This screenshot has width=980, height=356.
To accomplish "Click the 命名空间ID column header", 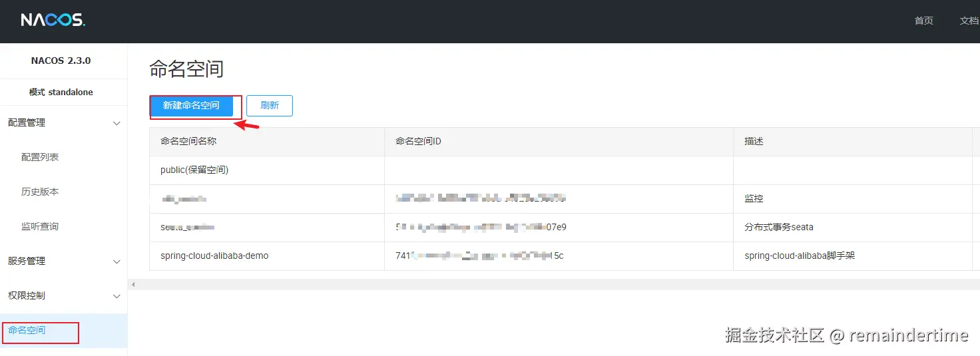I will click(x=559, y=142).
